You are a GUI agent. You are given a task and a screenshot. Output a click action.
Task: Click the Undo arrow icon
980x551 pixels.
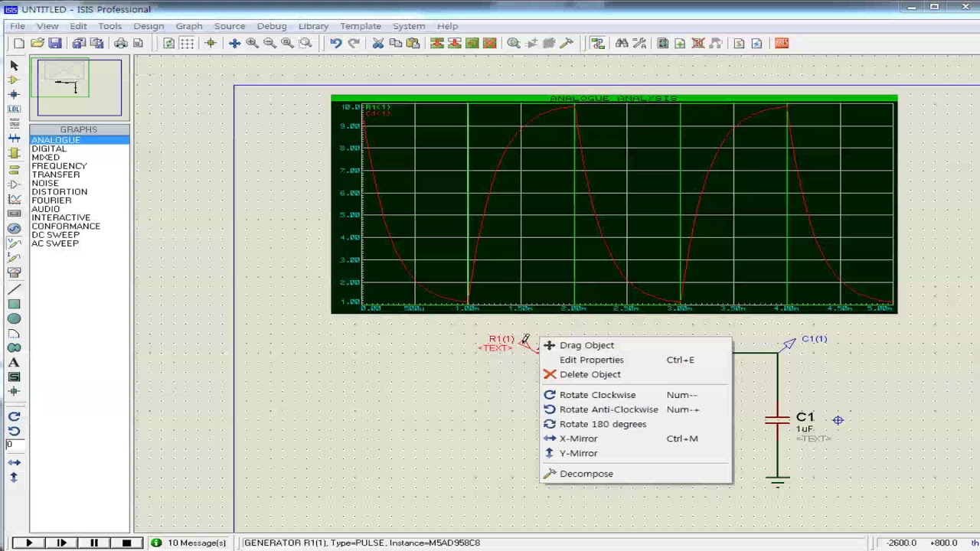[x=335, y=44]
